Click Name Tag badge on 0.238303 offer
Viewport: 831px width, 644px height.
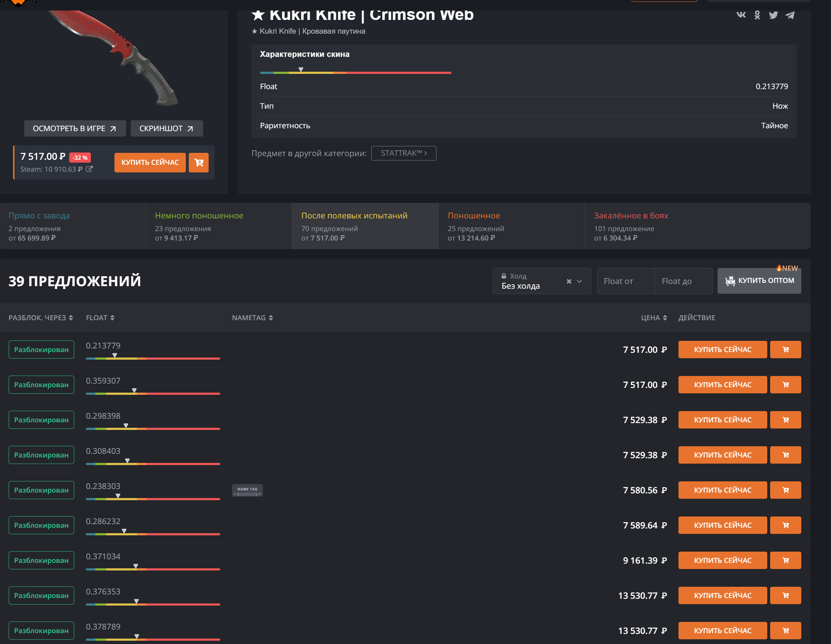point(247,490)
